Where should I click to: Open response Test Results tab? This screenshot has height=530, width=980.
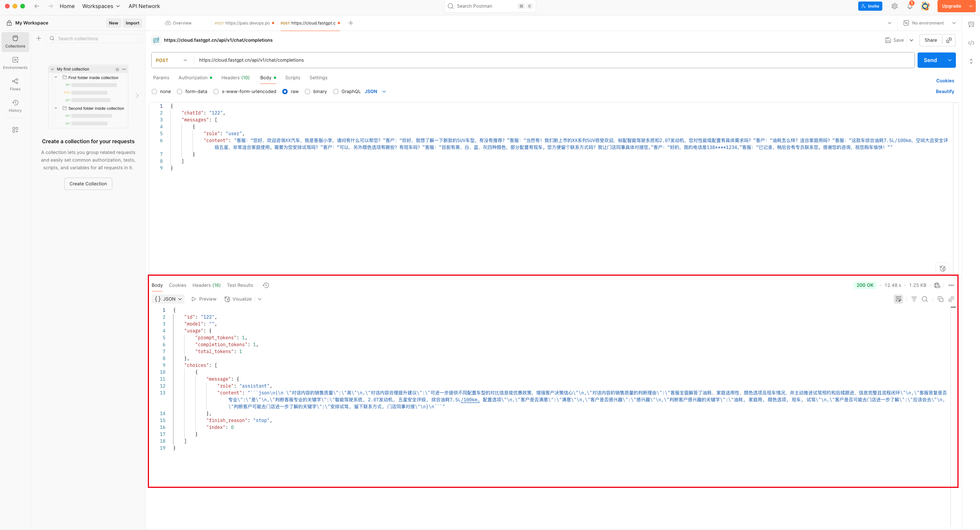240,285
